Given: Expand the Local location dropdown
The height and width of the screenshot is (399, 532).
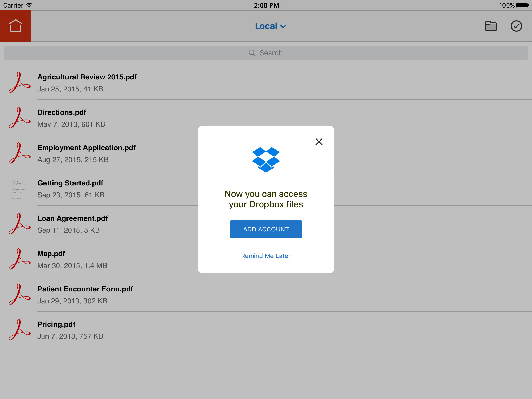Looking at the screenshot, I should coord(270,26).
